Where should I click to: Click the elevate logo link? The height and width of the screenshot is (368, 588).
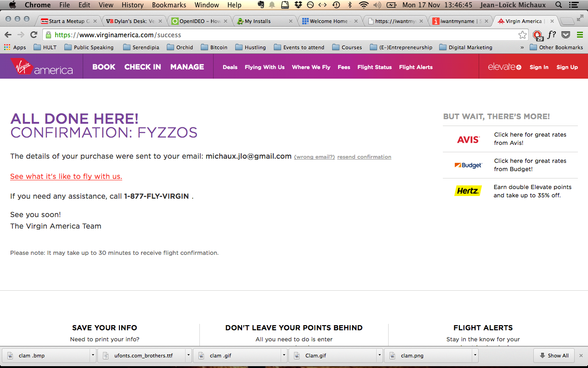(x=504, y=67)
